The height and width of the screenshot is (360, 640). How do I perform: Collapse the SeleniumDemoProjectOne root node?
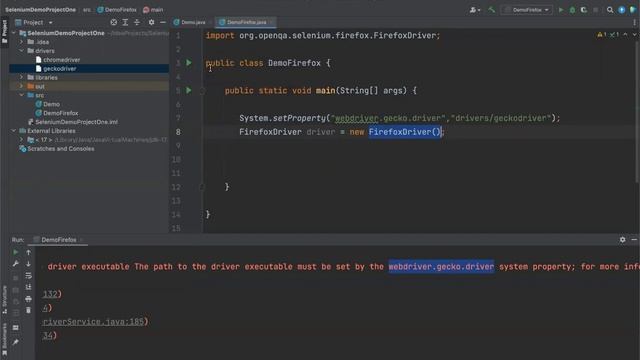point(14,33)
